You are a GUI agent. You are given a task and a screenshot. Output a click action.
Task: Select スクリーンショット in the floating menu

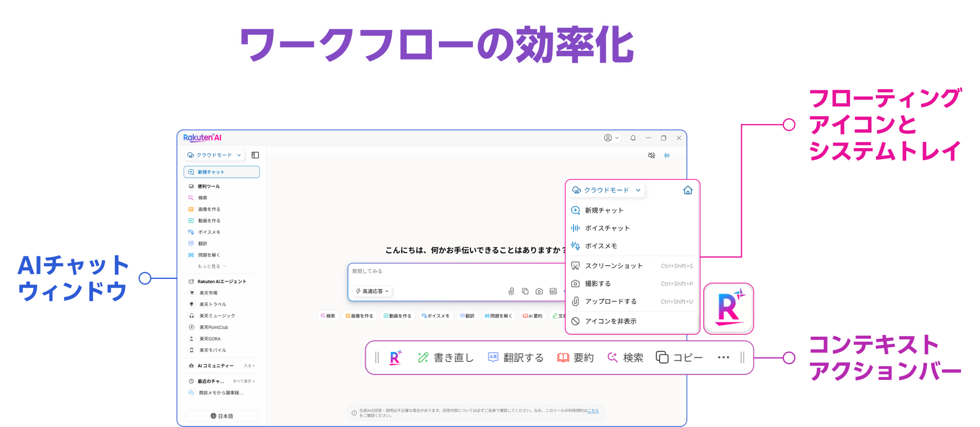coord(632,266)
